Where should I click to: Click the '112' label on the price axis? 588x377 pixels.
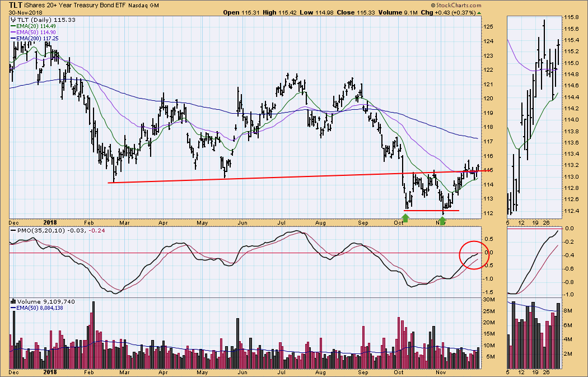488,213
